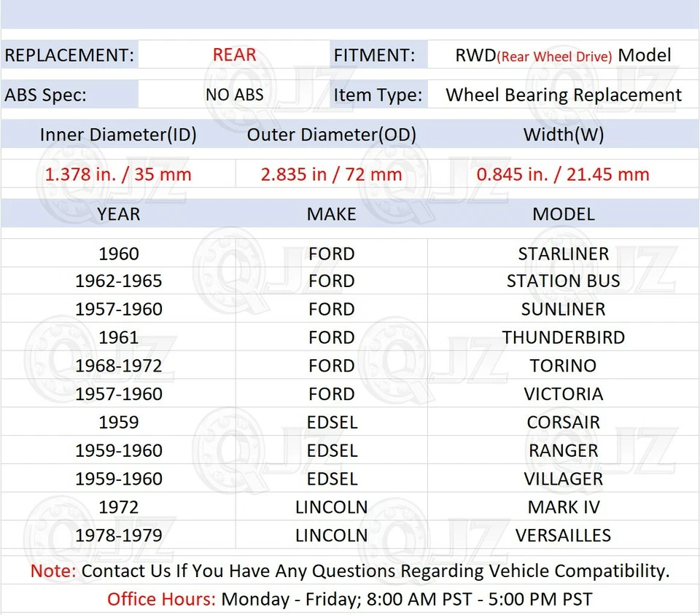Click the YEAR column header

(118, 214)
